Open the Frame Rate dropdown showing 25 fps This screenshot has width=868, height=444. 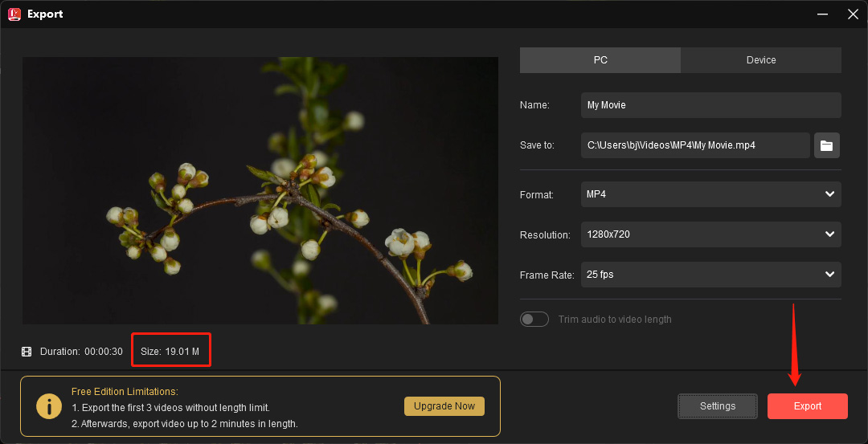point(710,275)
